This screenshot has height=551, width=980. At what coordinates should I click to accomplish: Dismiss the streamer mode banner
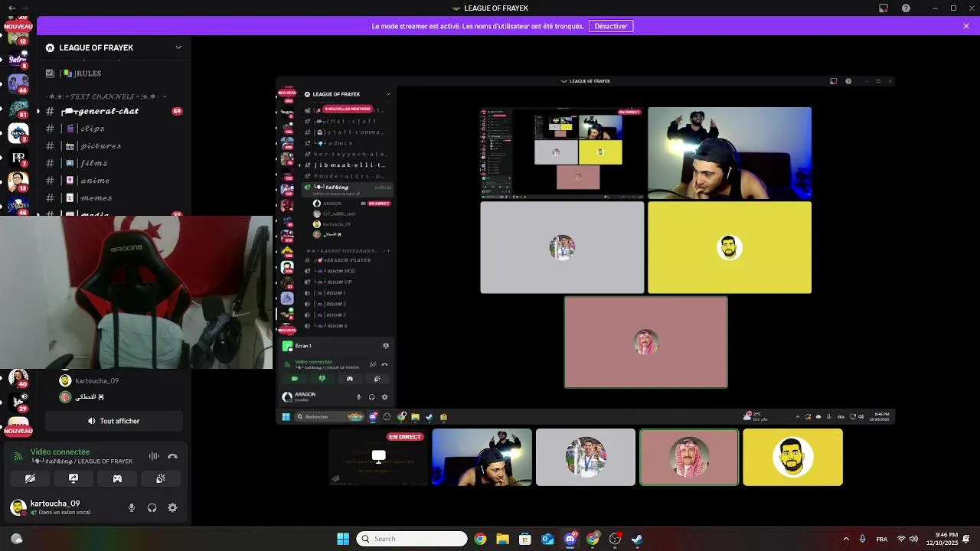tap(966, 26)
